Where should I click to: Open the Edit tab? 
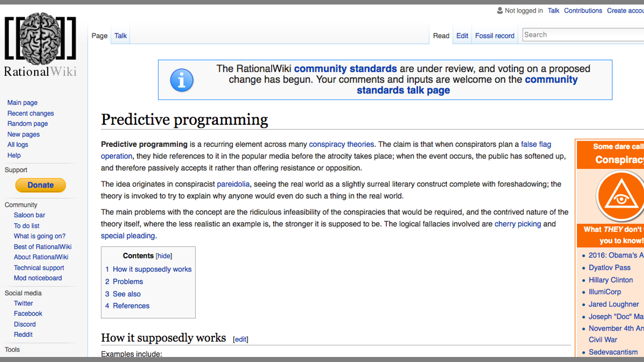(462, 36)
